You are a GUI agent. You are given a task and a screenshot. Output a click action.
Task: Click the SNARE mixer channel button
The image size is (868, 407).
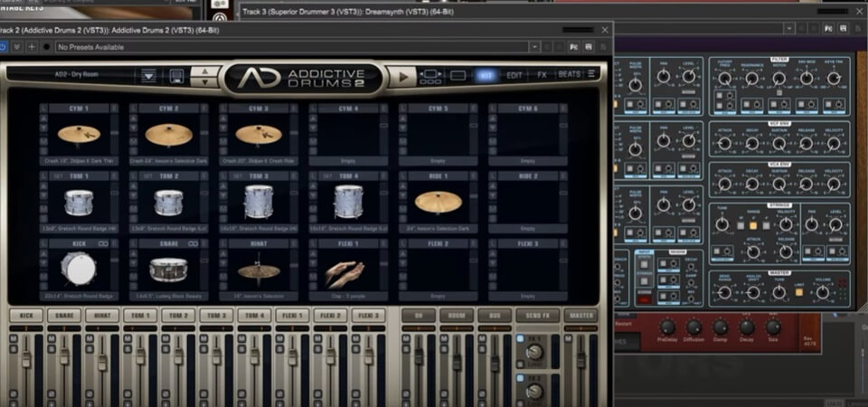click(64, 316)
